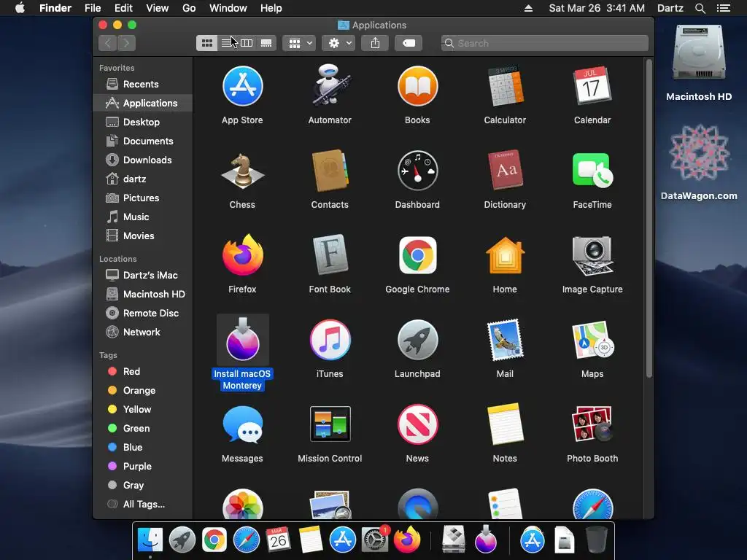
Task: Switch to list view
Action: pyautogui.click(x=227, y=43)
